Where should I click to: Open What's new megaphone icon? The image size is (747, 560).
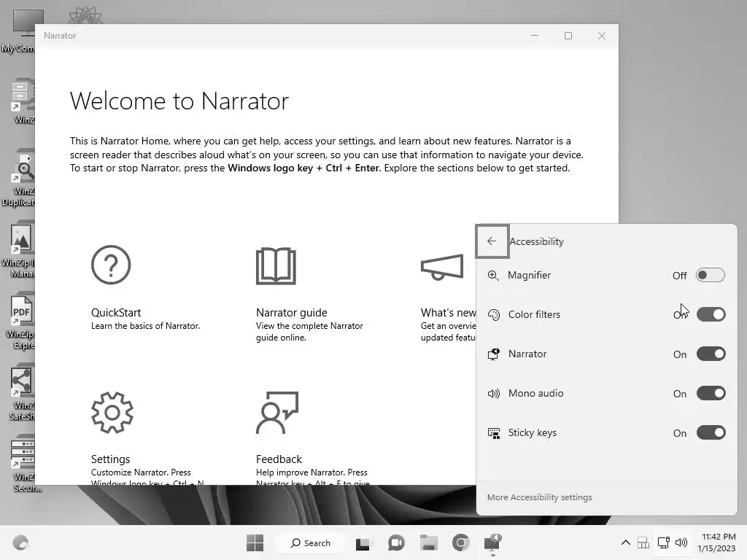pyautogui.click(x=442, y=267)
